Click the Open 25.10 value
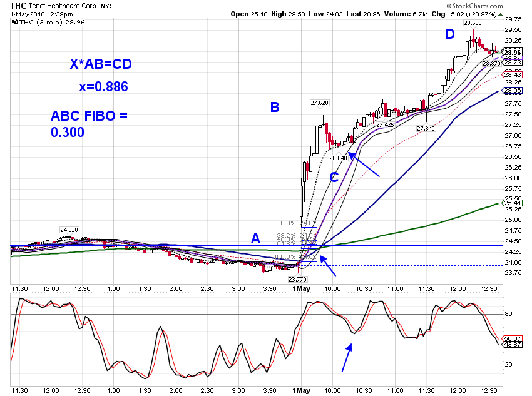The height and width of the screenshot is (396, 532). (x=249, y=14)
